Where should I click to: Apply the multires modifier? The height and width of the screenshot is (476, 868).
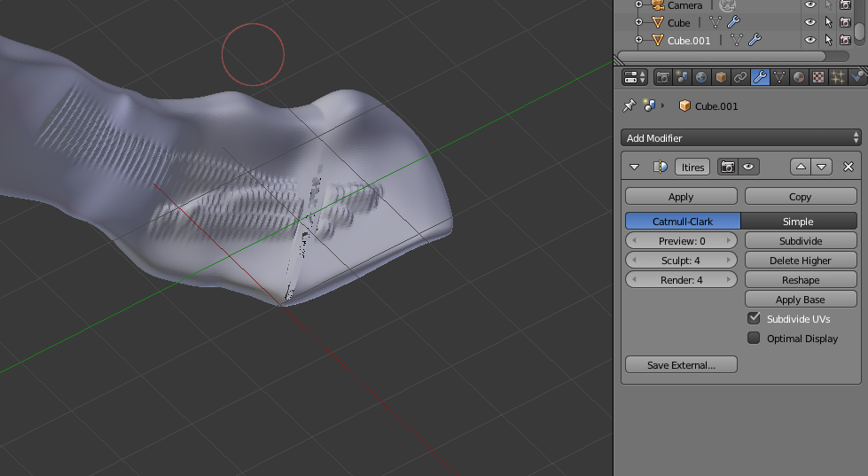click(x=681, y=197)
